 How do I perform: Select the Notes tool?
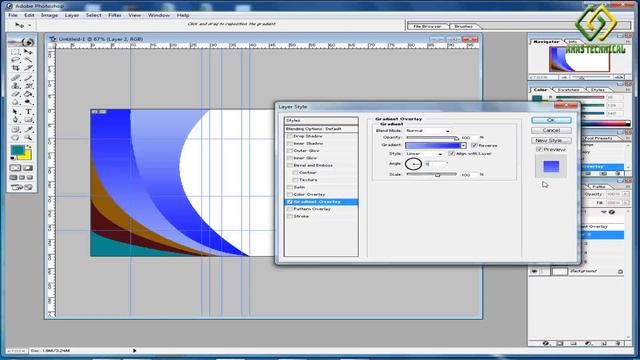16,129
